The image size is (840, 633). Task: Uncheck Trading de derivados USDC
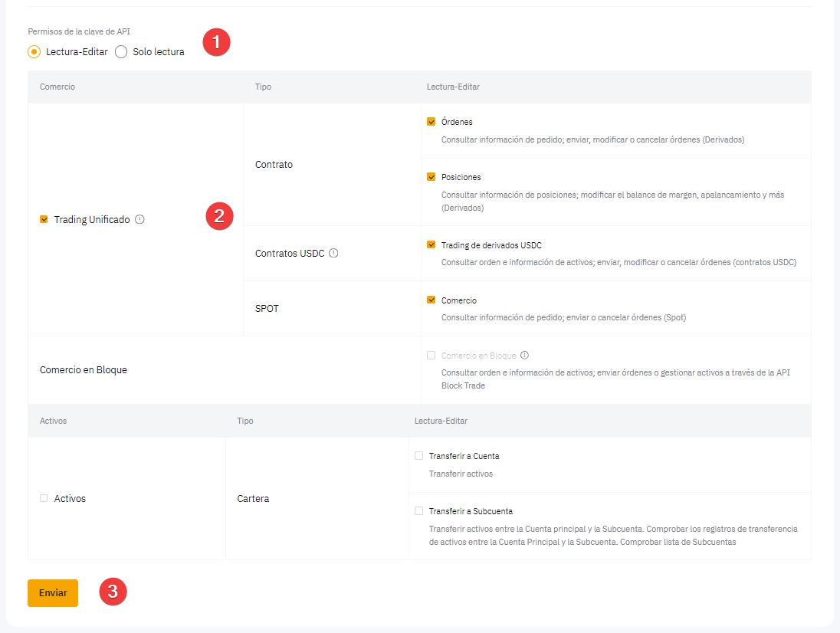point(431,245)
